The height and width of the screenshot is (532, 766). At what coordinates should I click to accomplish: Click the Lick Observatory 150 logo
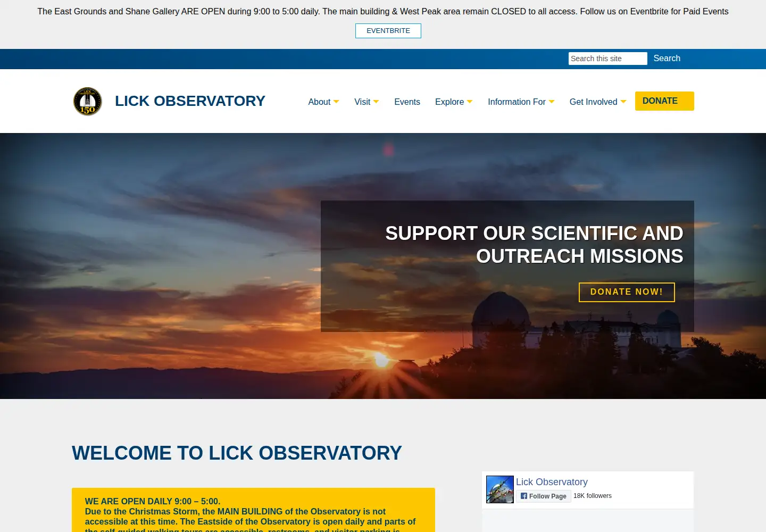click(87, 101)
